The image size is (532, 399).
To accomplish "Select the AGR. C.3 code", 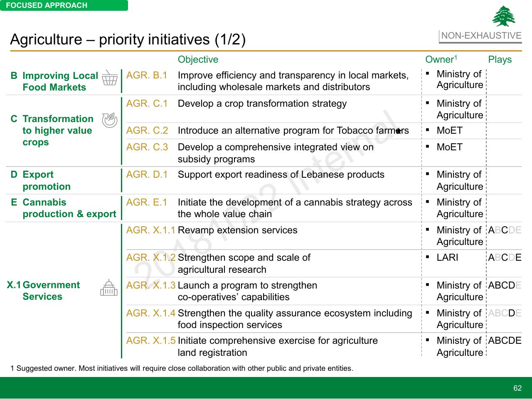I will coord(147,147).
